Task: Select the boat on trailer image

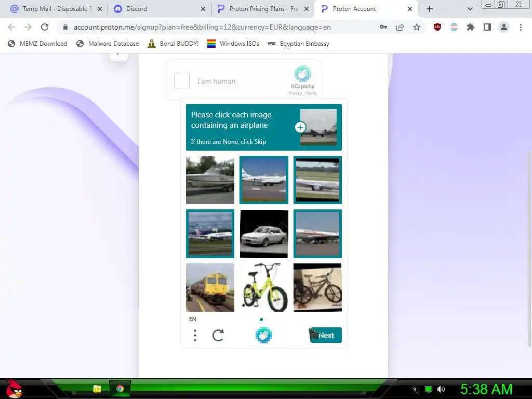Action: coord(210,180)
